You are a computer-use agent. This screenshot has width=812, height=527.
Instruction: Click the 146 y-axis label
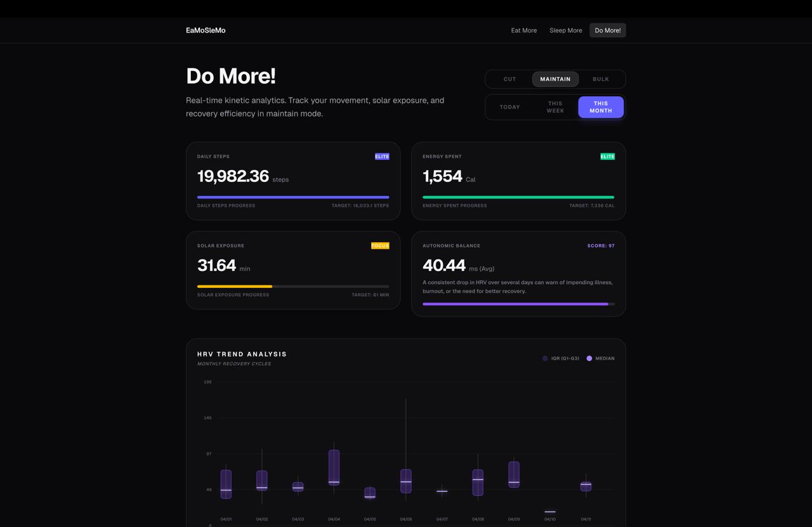(207, 418)
